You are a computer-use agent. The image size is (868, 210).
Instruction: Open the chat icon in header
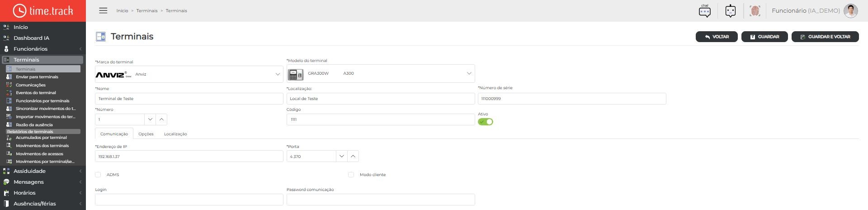coord(704,11)
